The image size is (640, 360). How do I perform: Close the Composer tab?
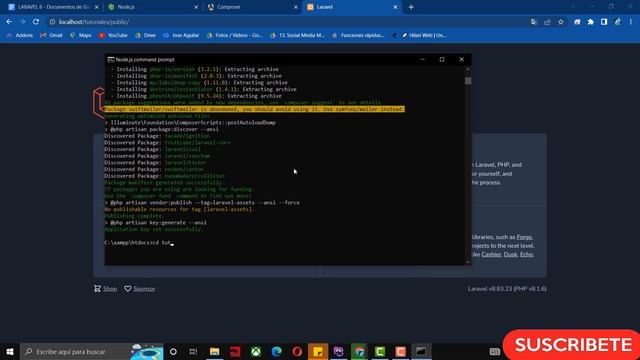click(x=296, y=7)
